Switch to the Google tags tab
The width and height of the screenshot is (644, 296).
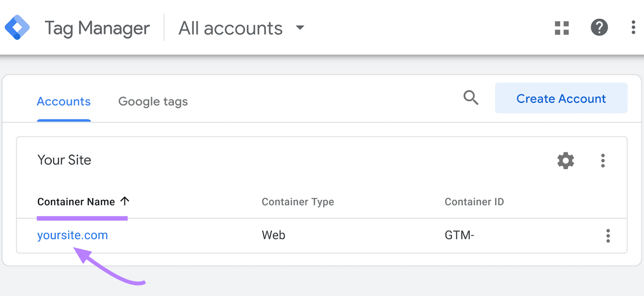point(153,101)
